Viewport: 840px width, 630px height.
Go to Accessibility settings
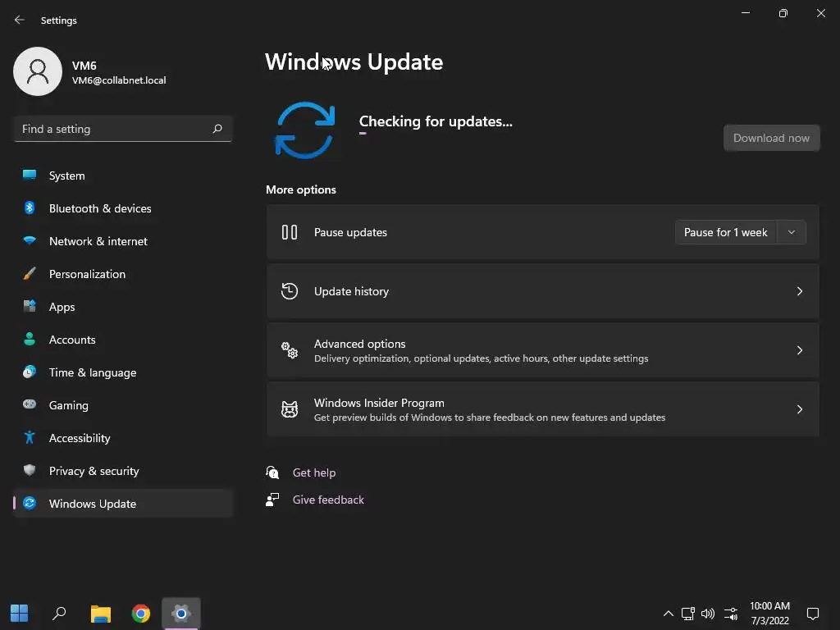[x=123, y=438]
